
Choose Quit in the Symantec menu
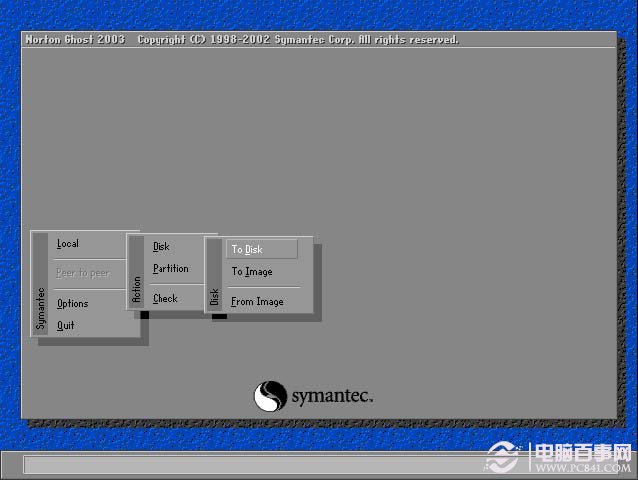[66, 325]
